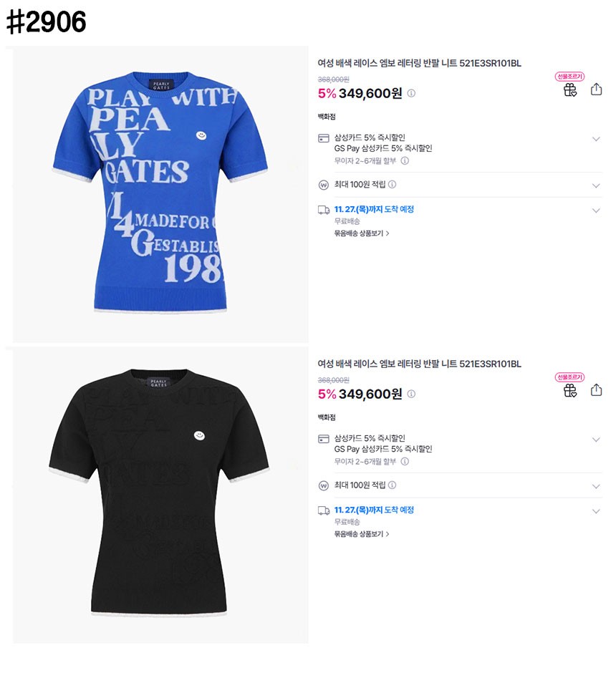
Task: Open the black knit's 묶음배송 상품보기 link
Action: click(x=361, y=534)
